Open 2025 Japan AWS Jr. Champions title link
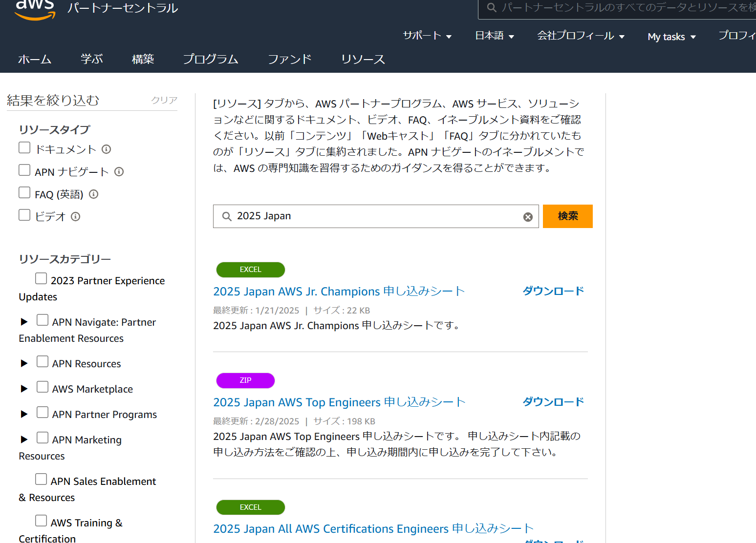 339,292
